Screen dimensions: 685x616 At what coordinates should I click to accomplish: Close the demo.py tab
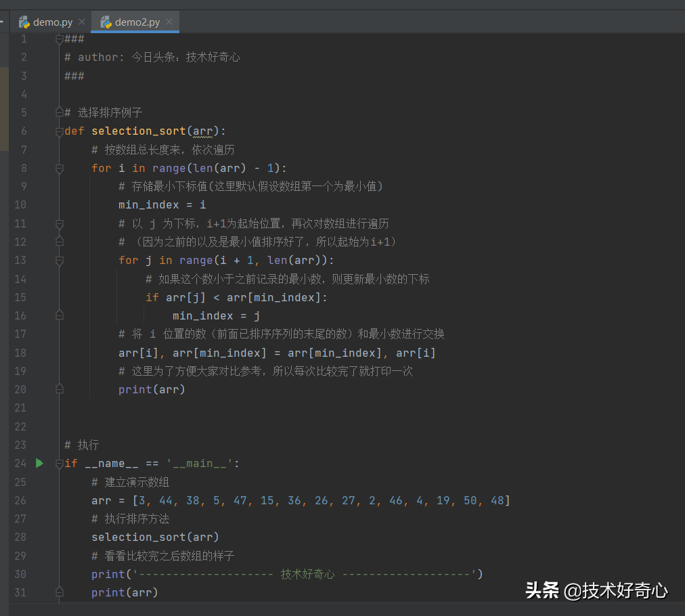coord(82,22)
